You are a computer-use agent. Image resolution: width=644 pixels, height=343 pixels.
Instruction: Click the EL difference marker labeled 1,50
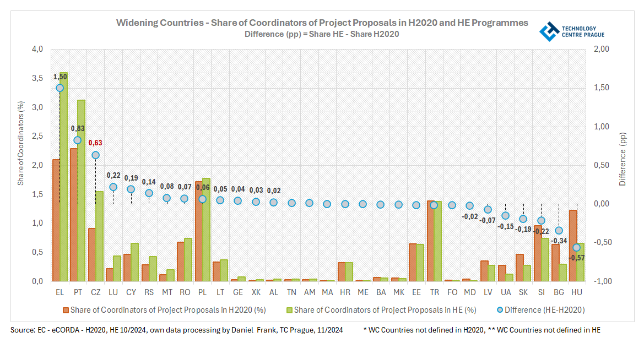(59, 88)
